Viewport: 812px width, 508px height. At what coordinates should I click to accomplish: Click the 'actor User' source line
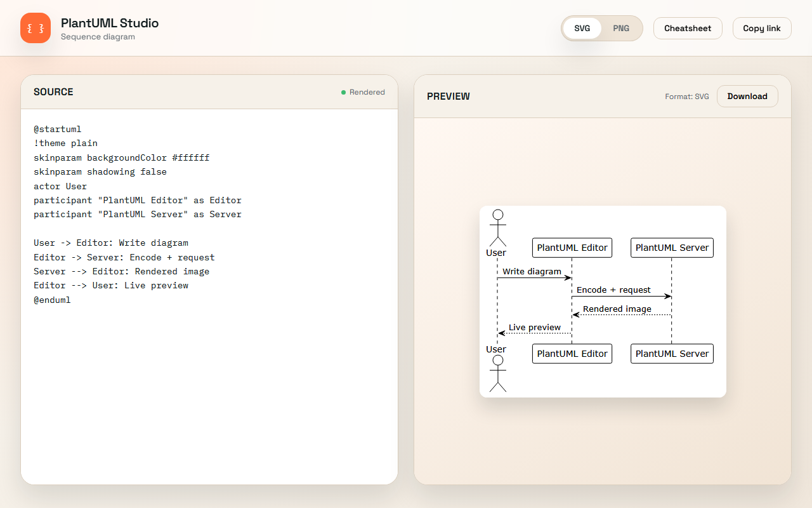(60, 186)
